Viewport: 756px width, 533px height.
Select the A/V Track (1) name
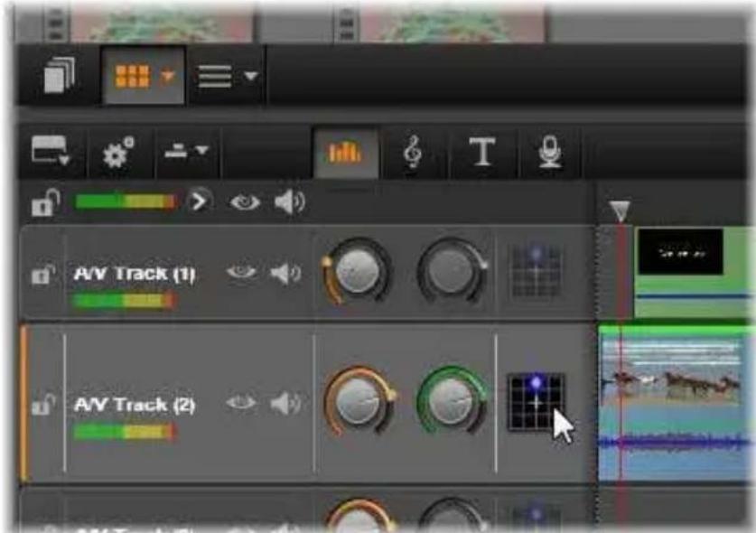click(x=135, y=274)
